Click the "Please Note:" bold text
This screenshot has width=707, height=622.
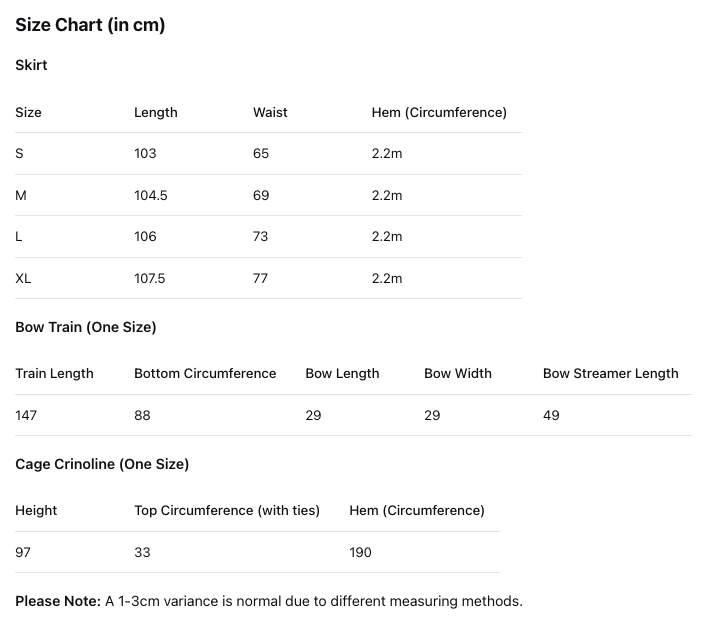click(58, 601)
